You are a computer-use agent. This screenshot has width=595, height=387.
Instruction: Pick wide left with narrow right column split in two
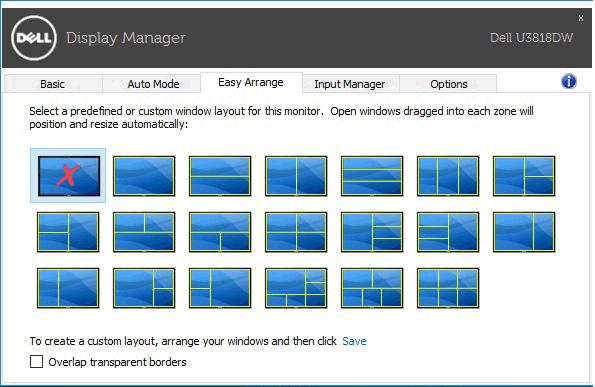tap(144, 288)
